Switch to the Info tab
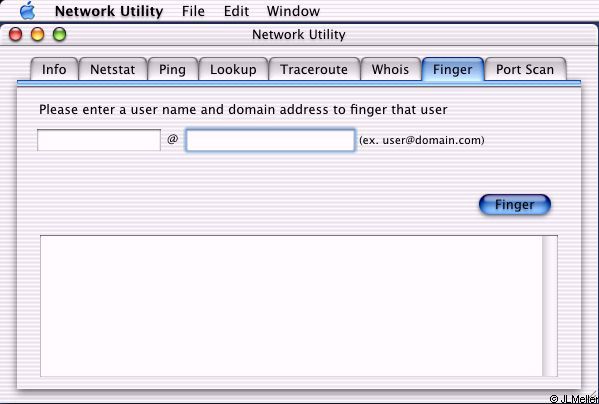The width and height of the screenshot is (599, 404). tap(54, 69)
